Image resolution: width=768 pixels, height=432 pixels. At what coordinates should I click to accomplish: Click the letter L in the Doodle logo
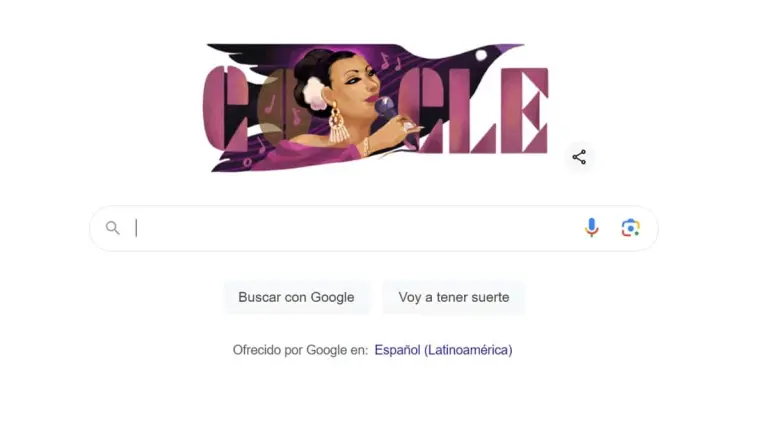[x=478, y=111]
